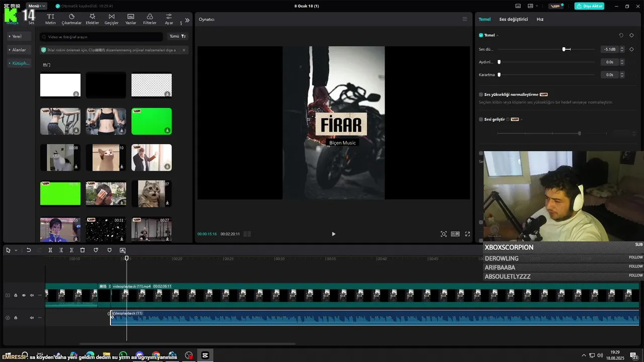The height and width of the screenshot is (362, 644).
Task: Open the Efektler effects tab
Action: coord(93,19)
